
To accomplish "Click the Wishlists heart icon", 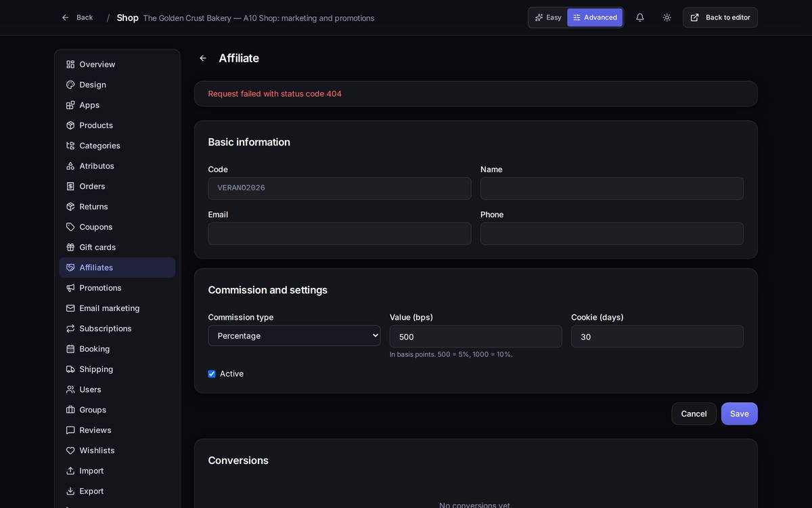I will pos(70,450).
